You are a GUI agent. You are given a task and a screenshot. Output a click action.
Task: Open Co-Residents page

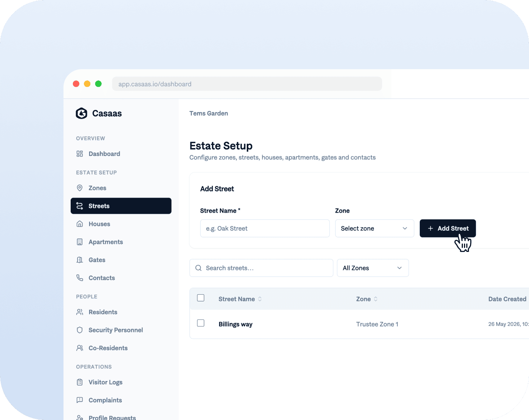(121, 348)
